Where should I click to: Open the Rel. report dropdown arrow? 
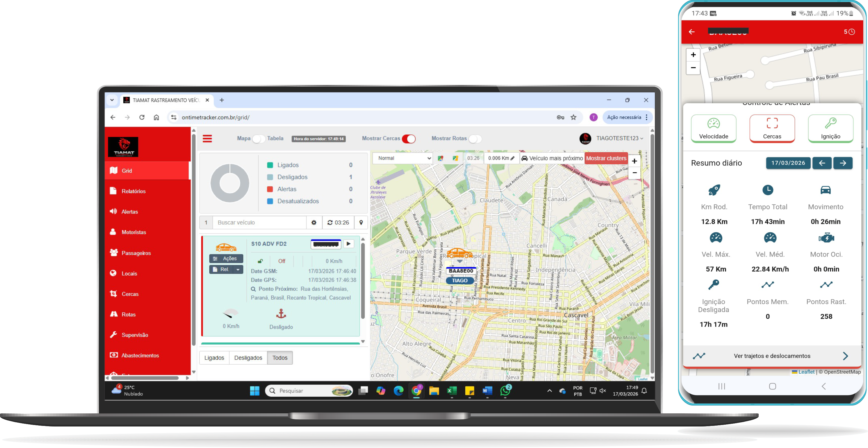click(238, 269)
